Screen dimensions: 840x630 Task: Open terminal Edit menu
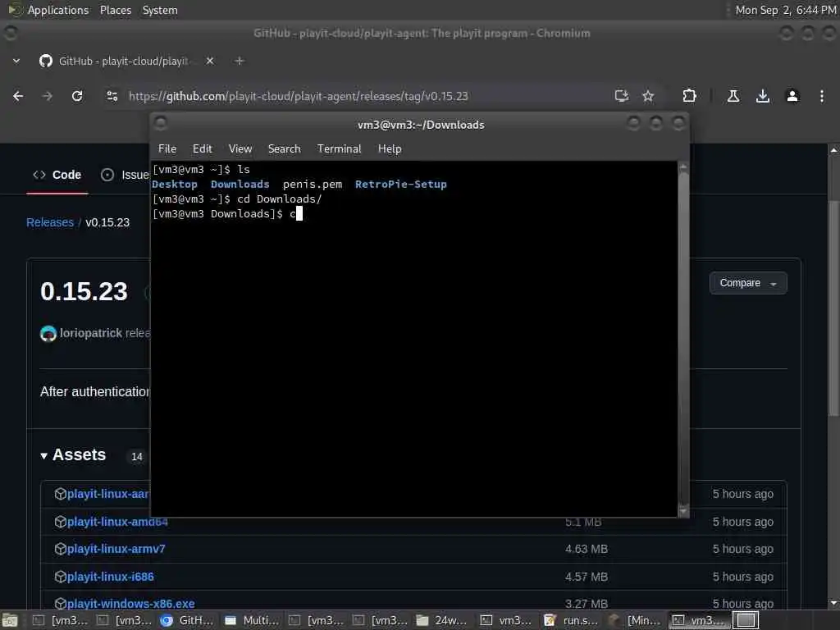[203, 149]
